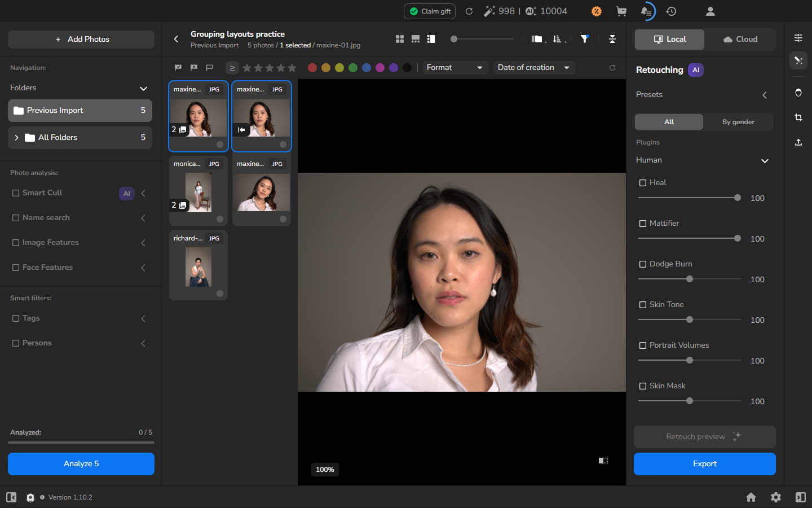Expand the Presets chevron
Image resolution: width=812 pixels, height=508 pixels.
click(x=765, y=95)
